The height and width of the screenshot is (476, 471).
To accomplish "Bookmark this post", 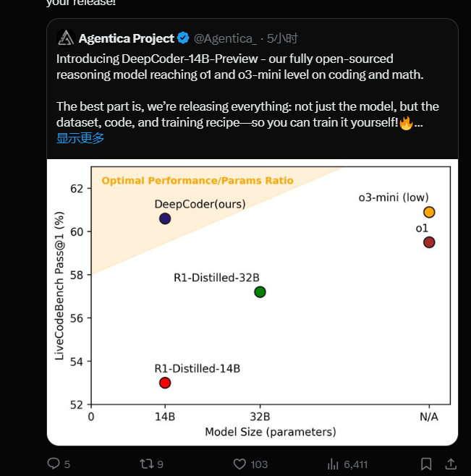I will pos(426,464).
